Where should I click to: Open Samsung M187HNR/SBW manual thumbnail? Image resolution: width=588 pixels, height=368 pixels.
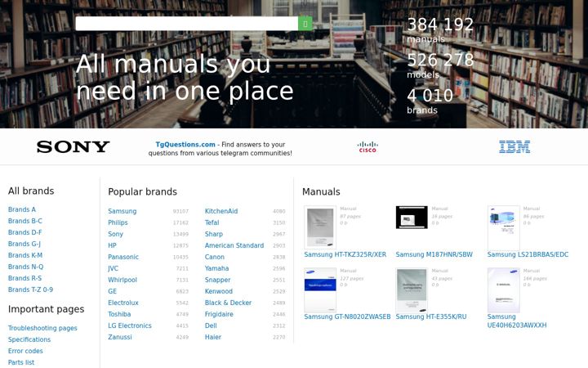(x=412, y=217)
